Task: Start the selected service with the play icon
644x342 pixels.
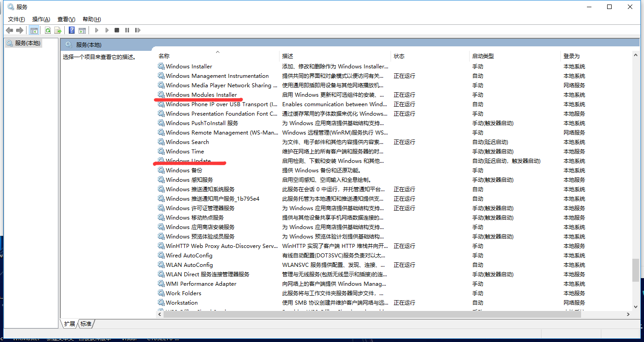Action: 97,30
